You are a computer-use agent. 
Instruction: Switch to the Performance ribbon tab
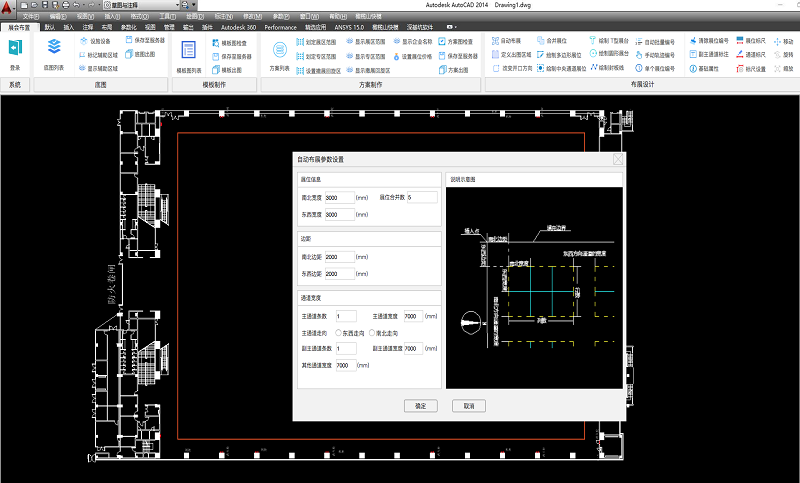tap(280, 27)
